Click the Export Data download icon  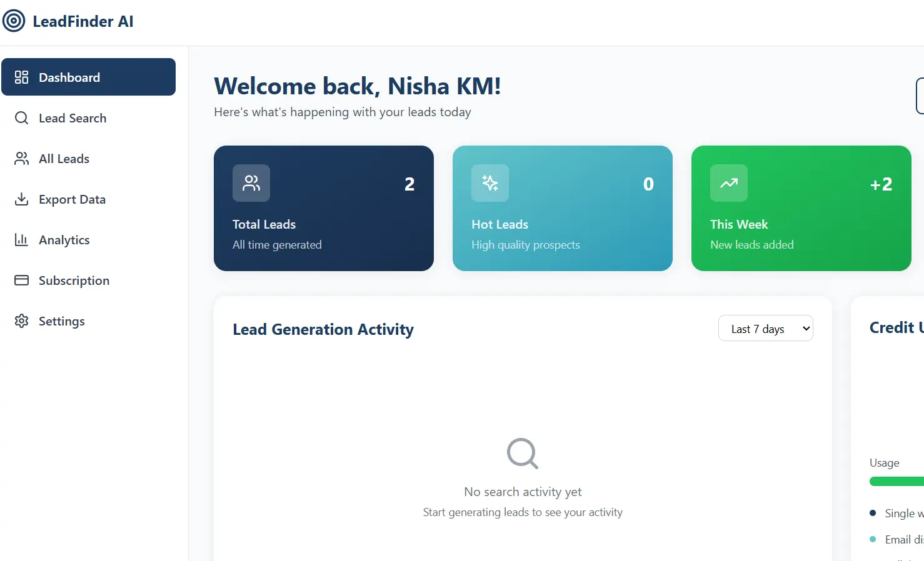point(22,199)
